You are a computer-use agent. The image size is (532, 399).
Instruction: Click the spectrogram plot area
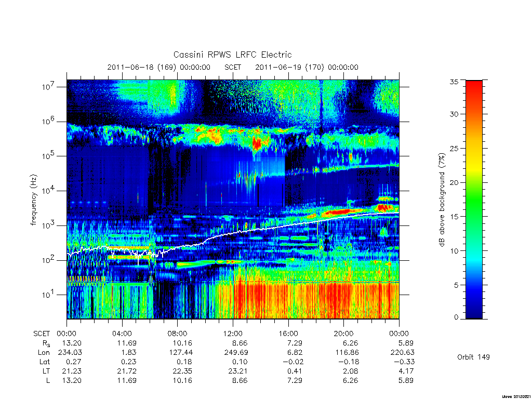tap(233, 199)
